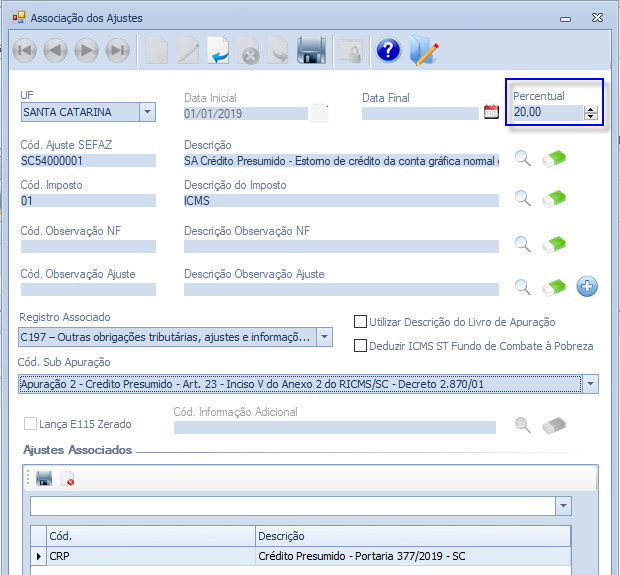Click the green eraser next to Descrição do Imposto
The width and height of the screenshot is (620, 575).
click(x=553, y=199)
